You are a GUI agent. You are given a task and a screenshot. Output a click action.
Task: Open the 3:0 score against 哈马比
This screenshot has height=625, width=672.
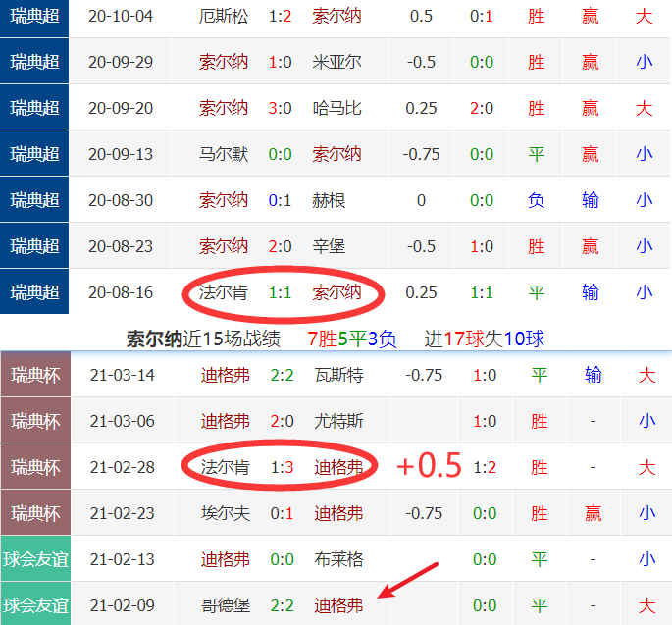280,108
